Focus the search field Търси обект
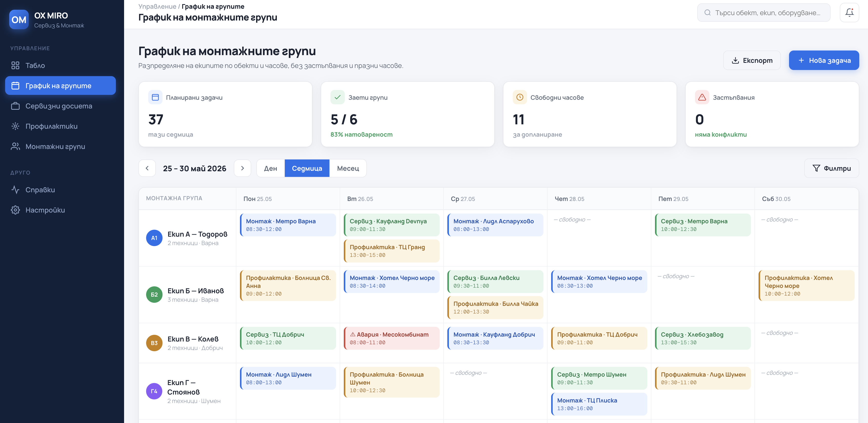 [x=764, y=13]
